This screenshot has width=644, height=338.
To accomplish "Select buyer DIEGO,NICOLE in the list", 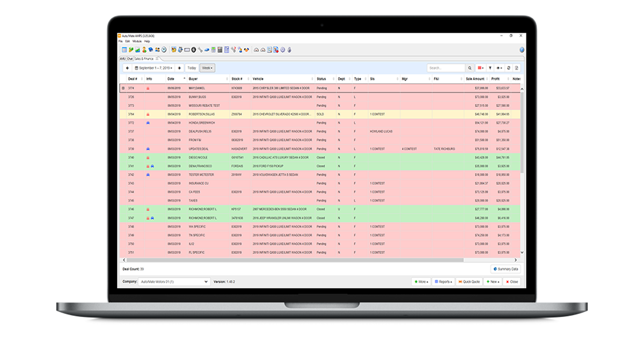I will (x=197, y=157).
